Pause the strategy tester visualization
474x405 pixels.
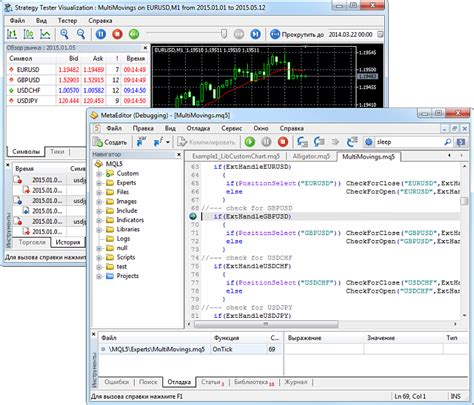101,34
